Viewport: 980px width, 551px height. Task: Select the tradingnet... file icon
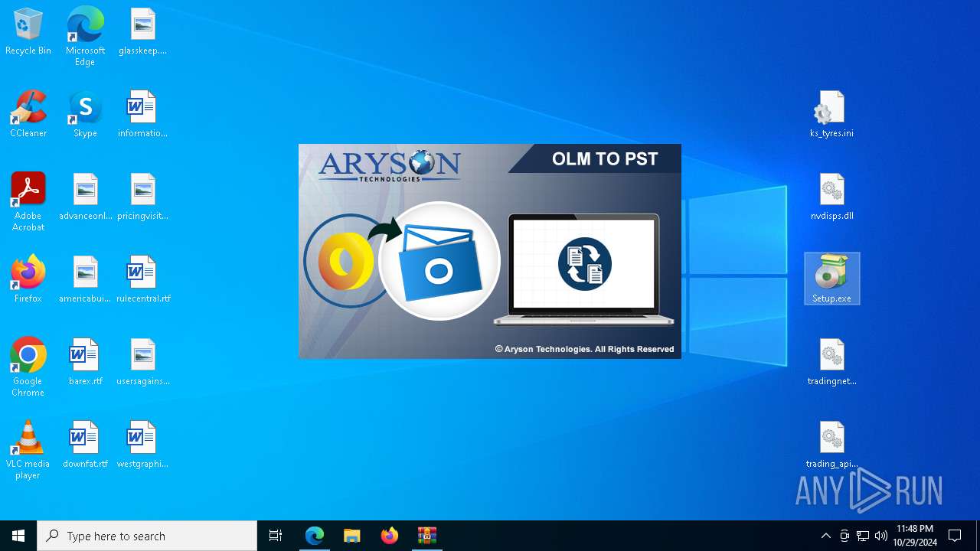(x=831, y=363)
